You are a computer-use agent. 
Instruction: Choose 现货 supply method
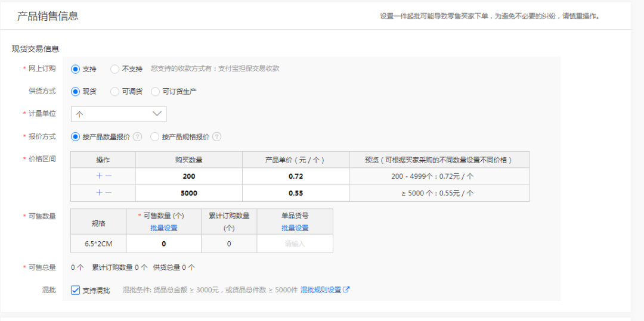(75, 92)
